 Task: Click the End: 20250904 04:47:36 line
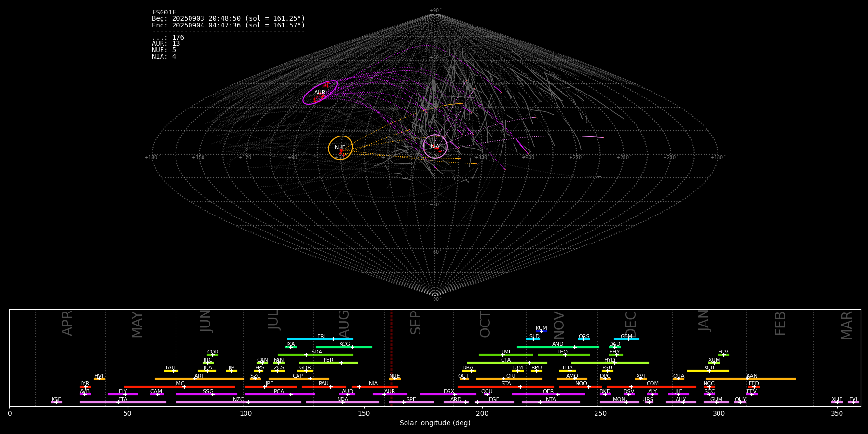point(229,26)
